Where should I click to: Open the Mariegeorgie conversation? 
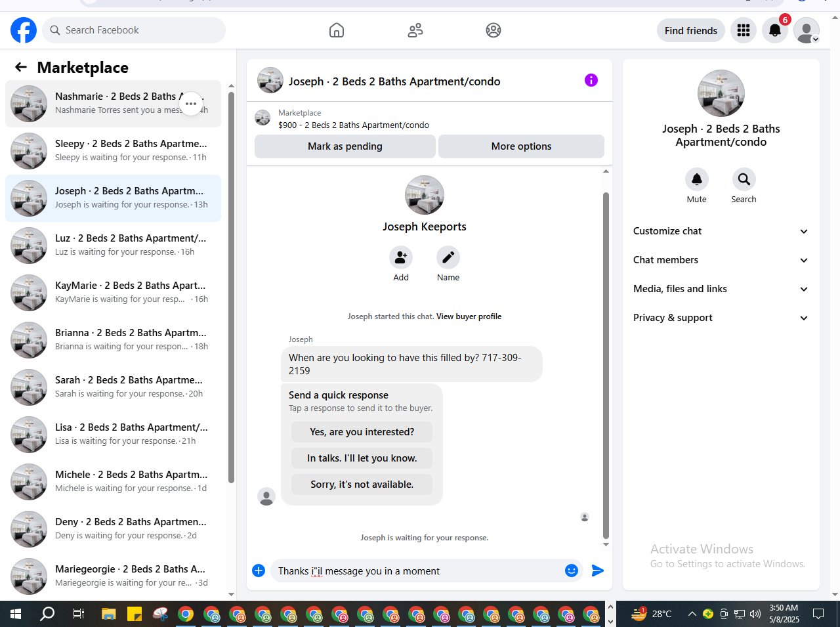[x=113, y=576]
